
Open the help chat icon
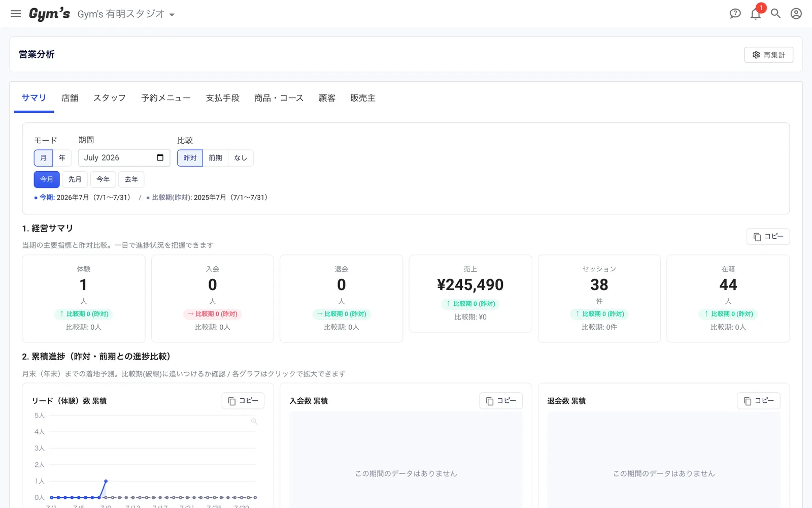[735, 14]
